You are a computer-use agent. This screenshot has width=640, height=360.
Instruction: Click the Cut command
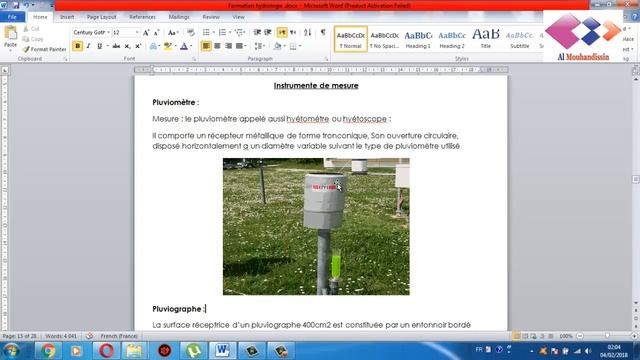31,29
